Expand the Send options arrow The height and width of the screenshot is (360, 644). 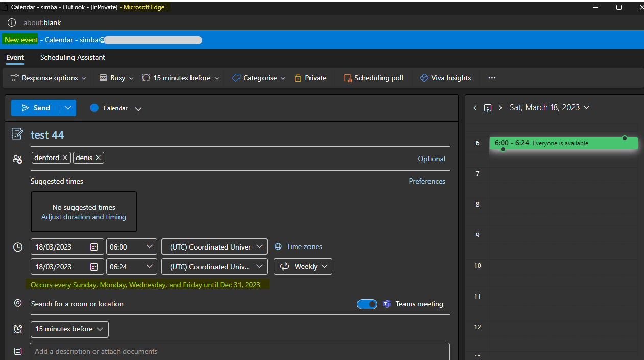tap(68, 108)
